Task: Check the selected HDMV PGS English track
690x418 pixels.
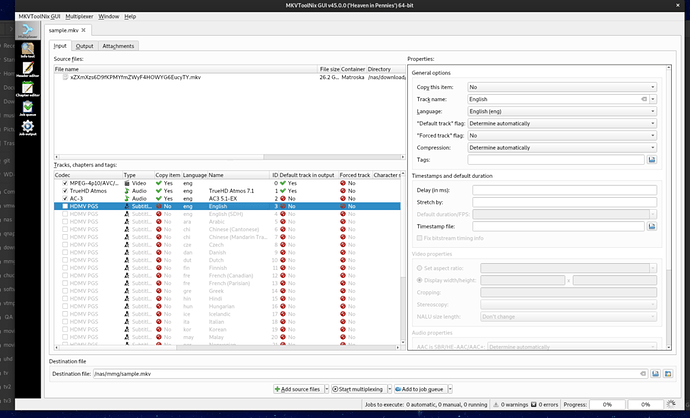Action: 65,206
